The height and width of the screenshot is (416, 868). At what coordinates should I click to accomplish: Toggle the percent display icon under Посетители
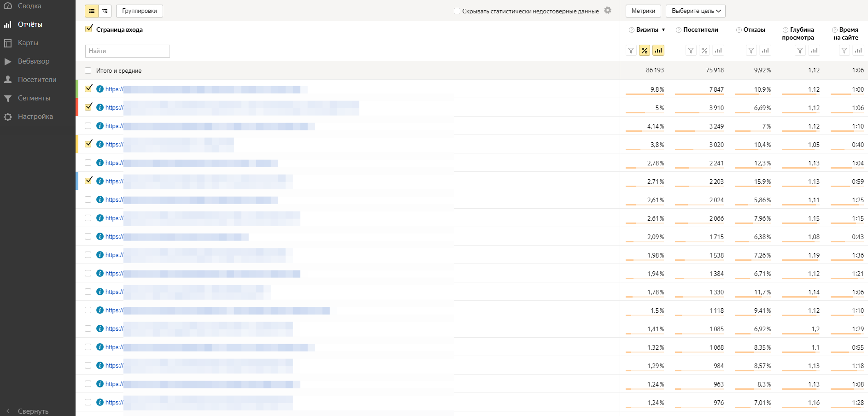click(x=704, y=51)
